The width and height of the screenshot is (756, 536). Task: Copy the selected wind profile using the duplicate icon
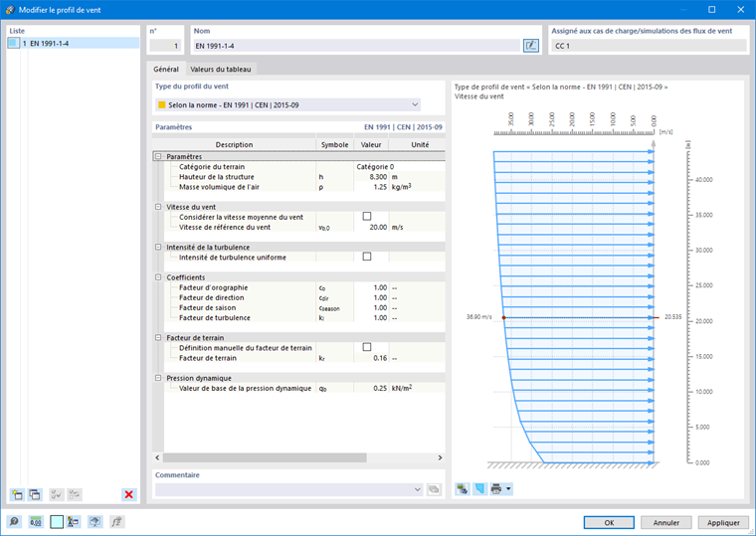coord(35,494)
